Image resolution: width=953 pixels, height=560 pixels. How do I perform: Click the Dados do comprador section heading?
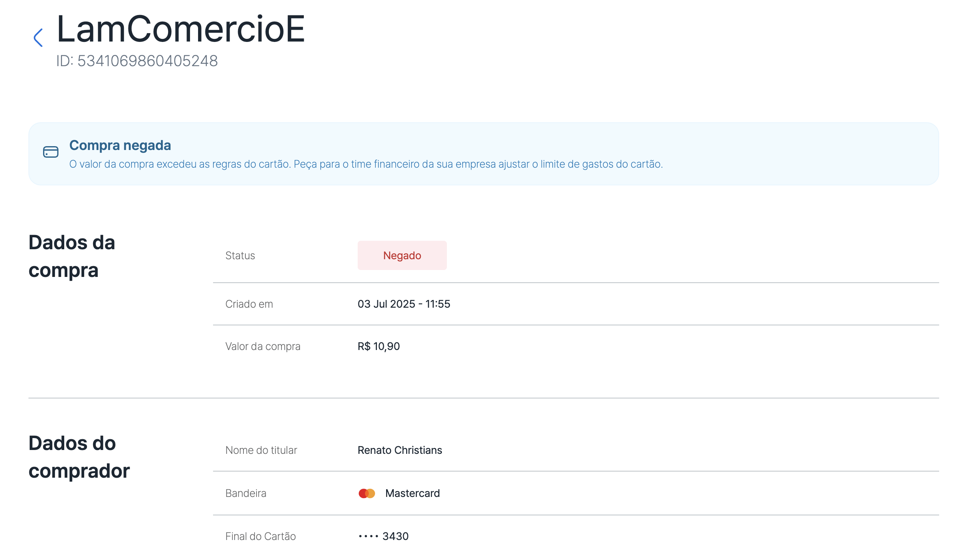click(x=79, y=457)
